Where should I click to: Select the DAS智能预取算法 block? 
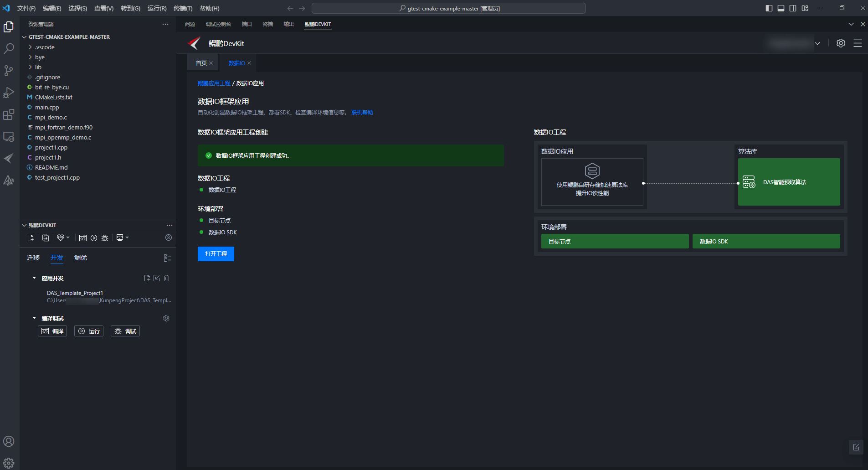click(x=789, y=182)
